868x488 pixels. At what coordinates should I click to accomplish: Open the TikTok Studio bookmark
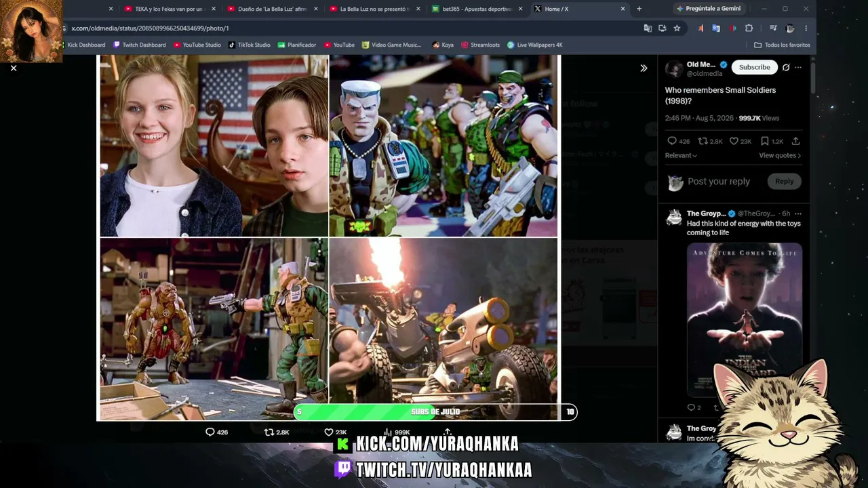tap(249, 45)
